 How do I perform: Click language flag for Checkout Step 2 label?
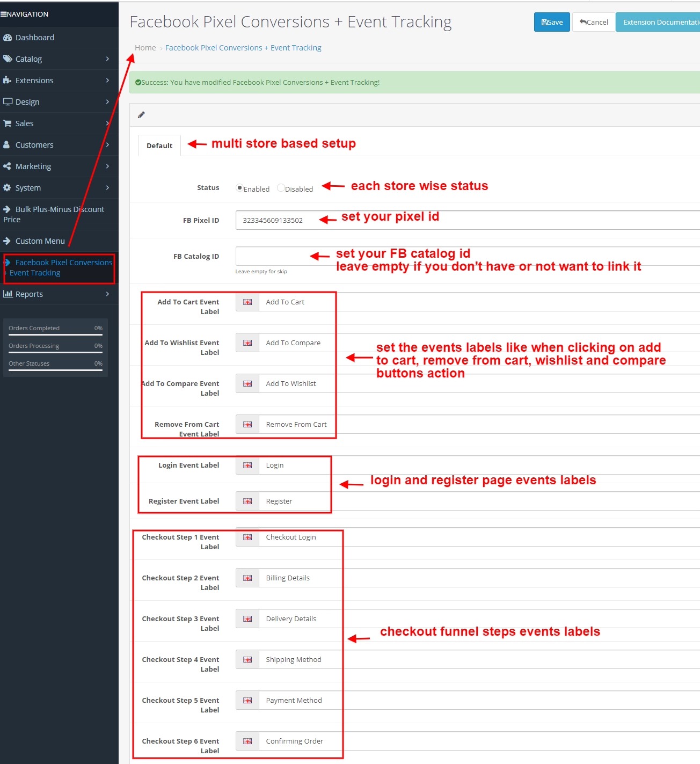pyautogui.click(x=247, y=578)
